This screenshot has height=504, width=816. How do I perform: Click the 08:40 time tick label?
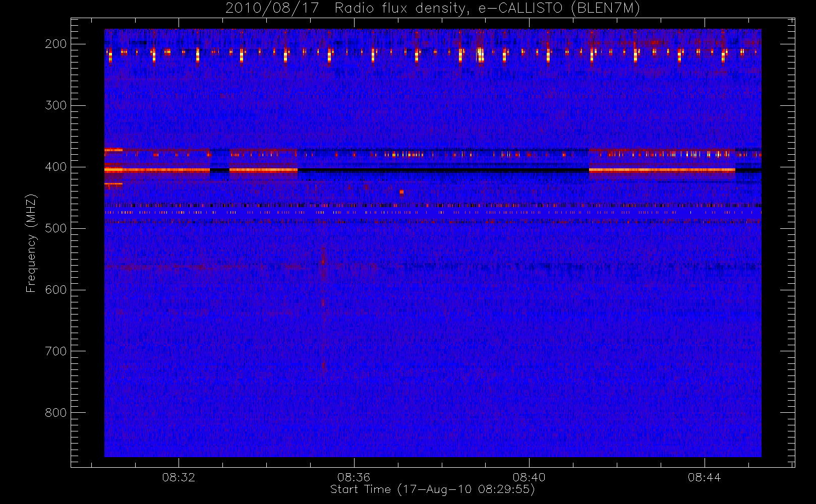pos(529,477)
